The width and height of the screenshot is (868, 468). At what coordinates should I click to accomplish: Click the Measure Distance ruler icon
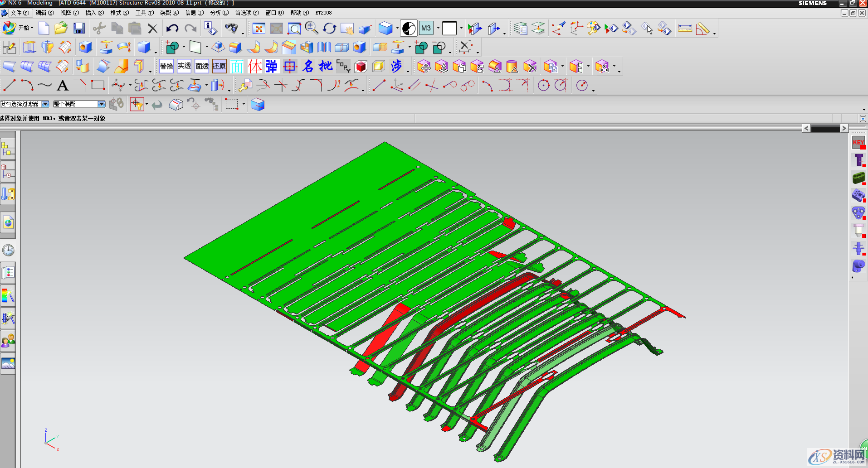685,29
